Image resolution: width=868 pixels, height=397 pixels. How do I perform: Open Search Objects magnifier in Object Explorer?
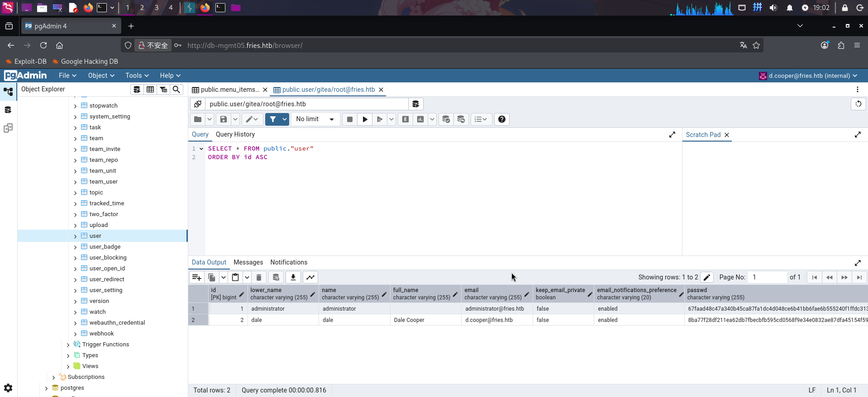176,90
